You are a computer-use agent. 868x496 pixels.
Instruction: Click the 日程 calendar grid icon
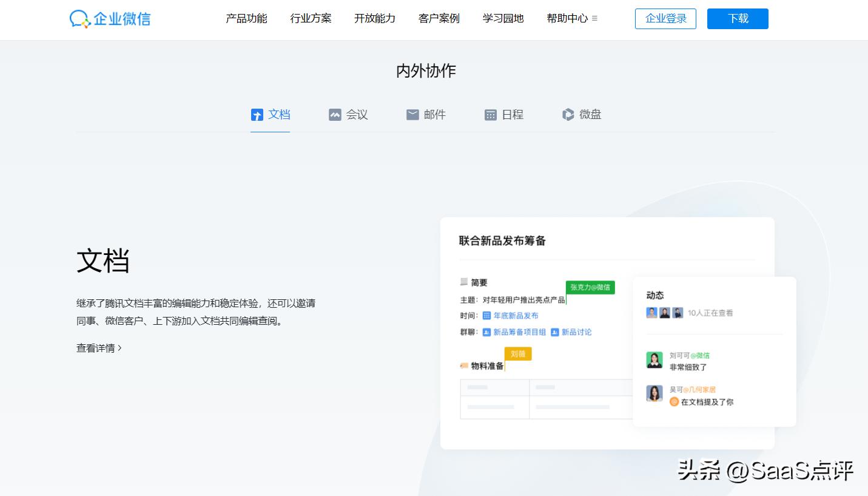pyautogui.click(x=491, y=114)
